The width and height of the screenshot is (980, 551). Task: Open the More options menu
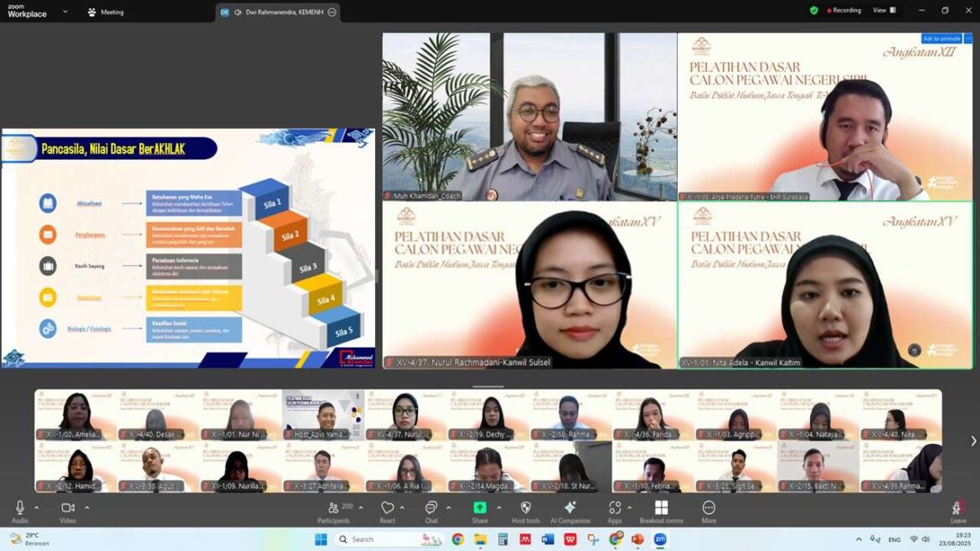pos(709,512)
